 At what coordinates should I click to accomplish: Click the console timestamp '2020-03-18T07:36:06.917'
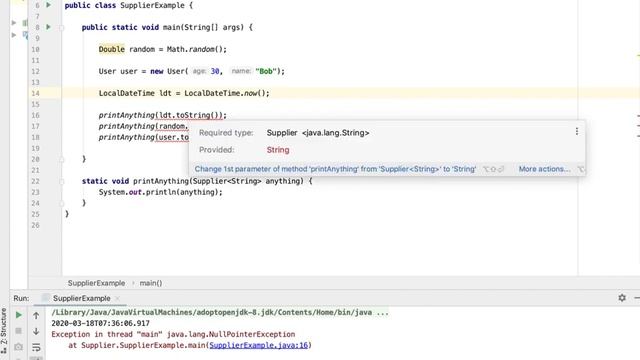click(100, 323)
